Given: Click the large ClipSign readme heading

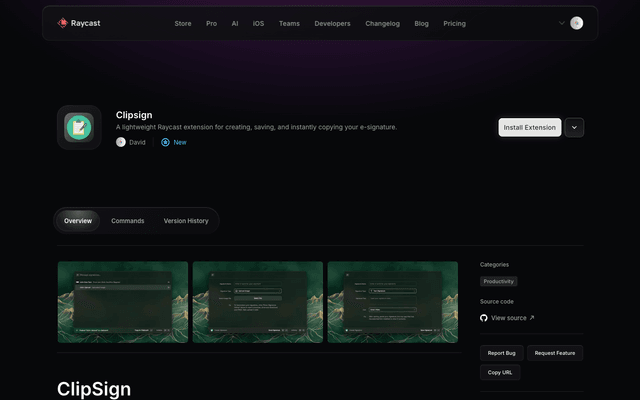Looking at the screenshot, I should tap(94, 389).
